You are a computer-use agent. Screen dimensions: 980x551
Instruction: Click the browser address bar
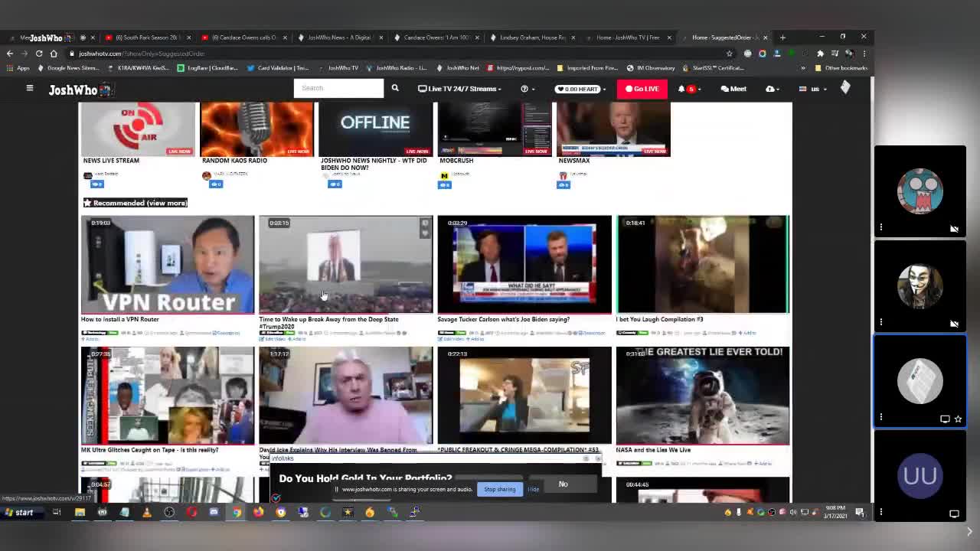click(x=398, y=54)
